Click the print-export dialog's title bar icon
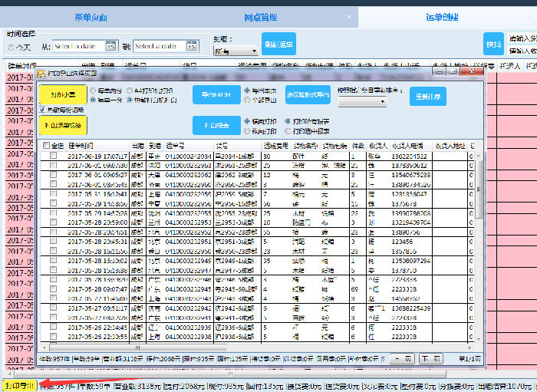This screenshot has height=392, width=537. (x=41, y=72)
